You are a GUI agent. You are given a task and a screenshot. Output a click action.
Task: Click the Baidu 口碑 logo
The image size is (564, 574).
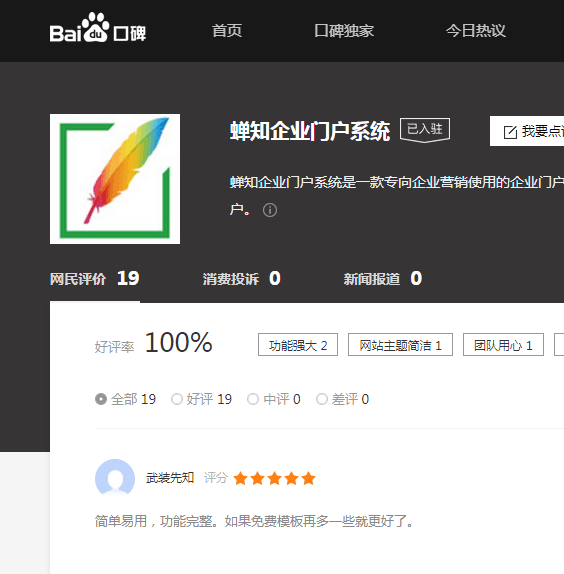click(98, 28)
